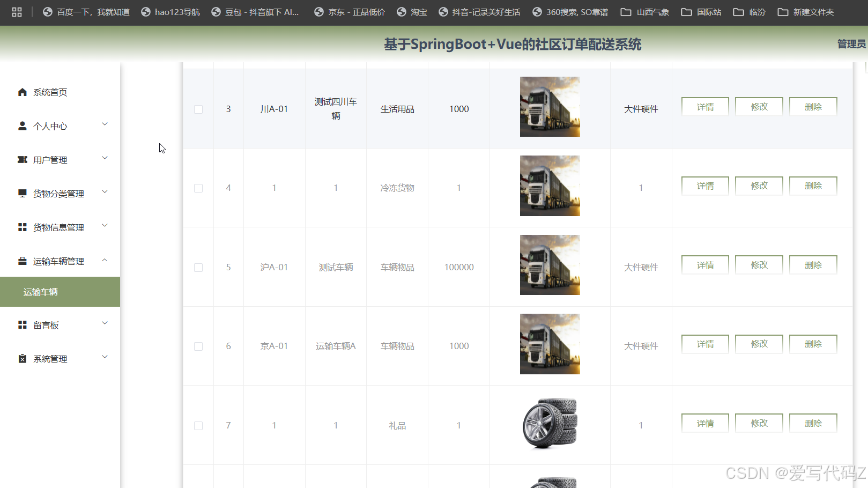Open truck photo of 川A-01 row
Image resolution: width=868 pixels, height=488 pixels.
click(550, 107)
